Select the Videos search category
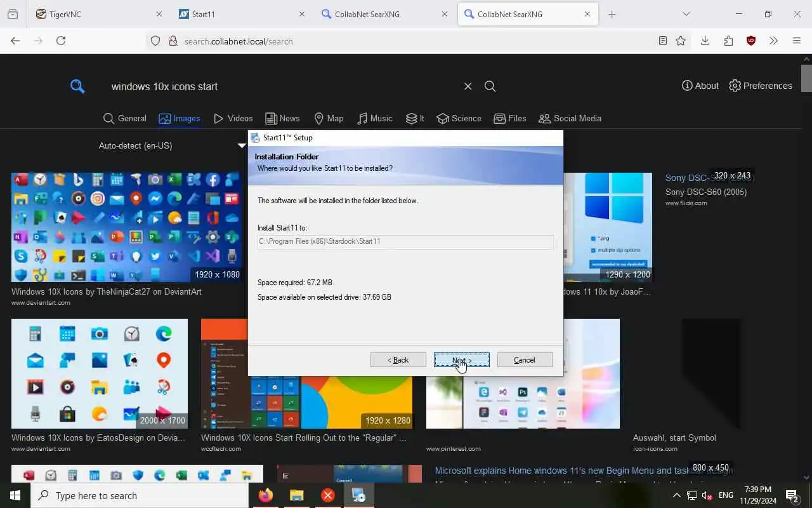The image size is (812, 508). pos(233,119)
